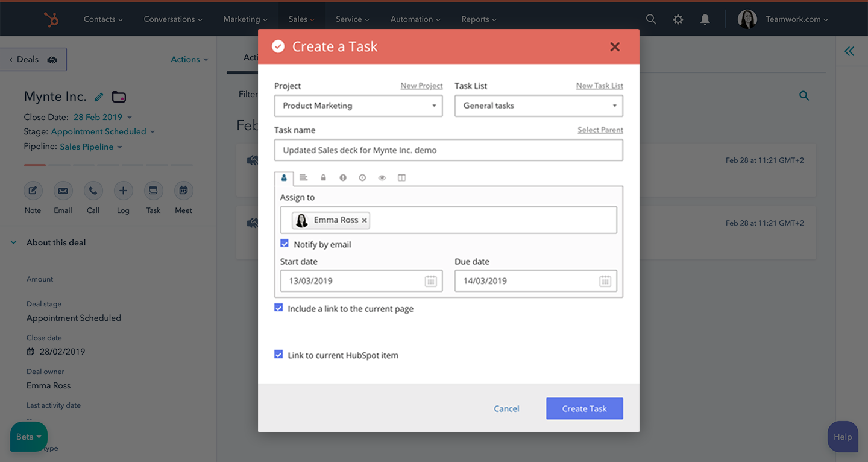Click the folder icon beside Mynte Inc.

[119, 97]
